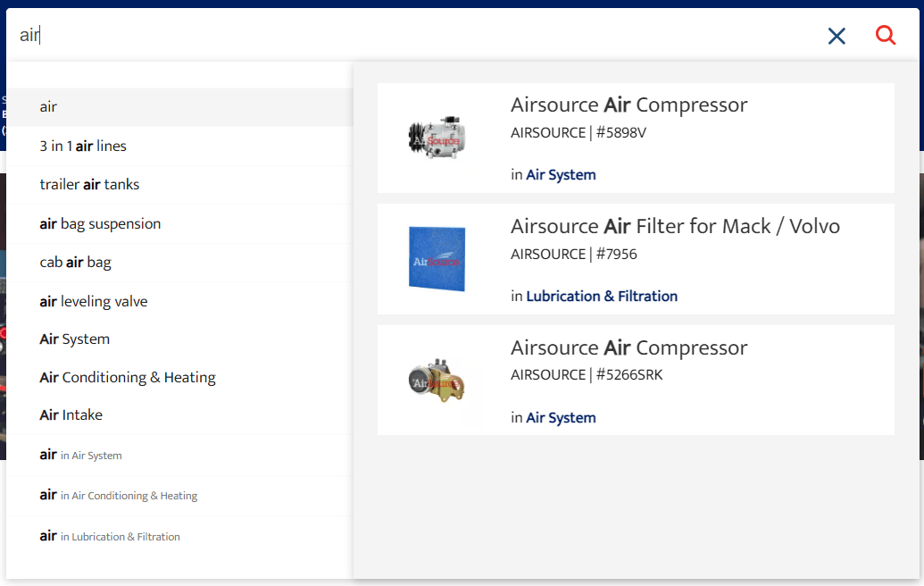This screenshot has height=586, width=924.
Task: Search 'air' in Air System
Action: 82,455
